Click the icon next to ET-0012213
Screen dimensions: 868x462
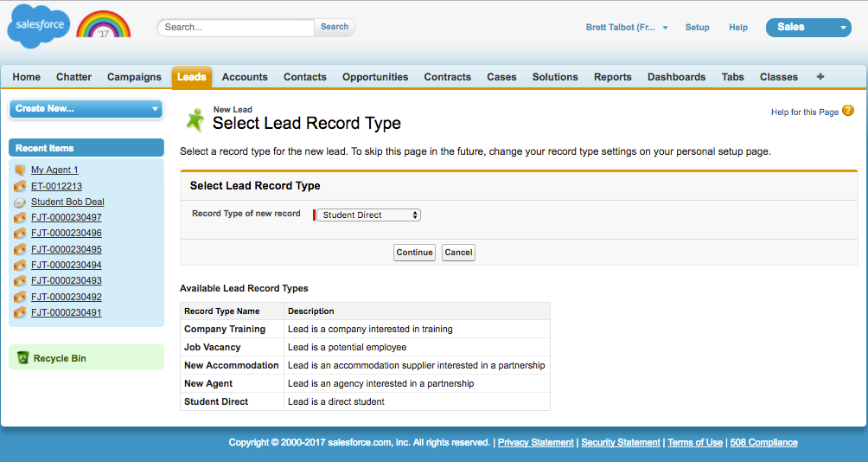[x=20, y=186]
